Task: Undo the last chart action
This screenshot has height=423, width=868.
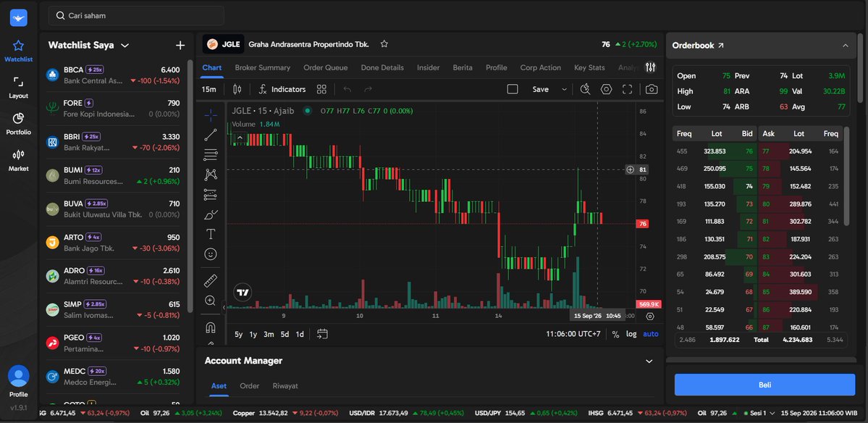Action: point(347,89)
